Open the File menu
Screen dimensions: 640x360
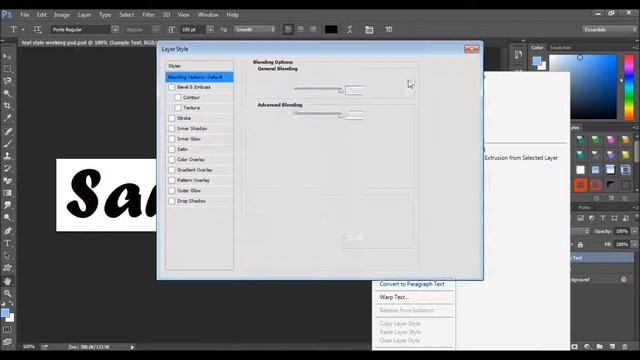tap(25, 15)
